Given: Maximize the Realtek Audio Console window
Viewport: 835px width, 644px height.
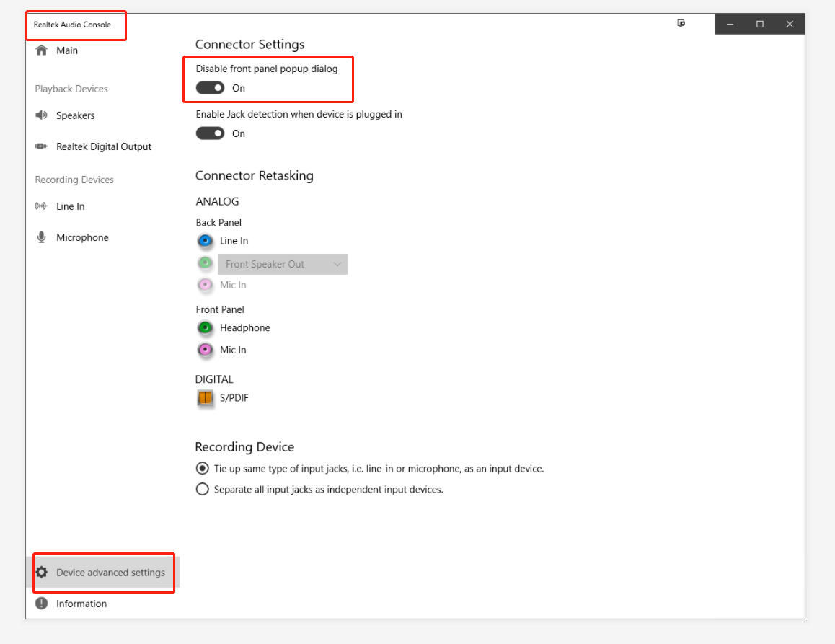Looking at the screenshot, I should tap(760, 24).
